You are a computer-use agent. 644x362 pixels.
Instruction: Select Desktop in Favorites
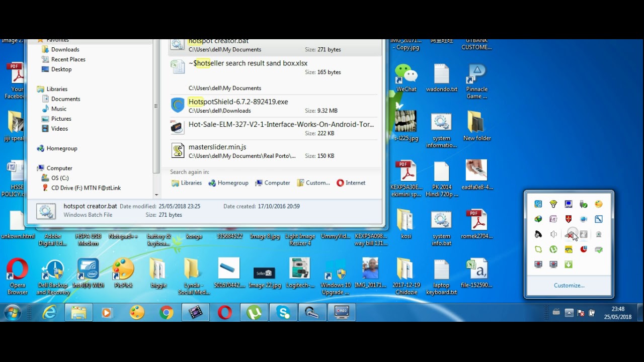(x=61, y=69)
